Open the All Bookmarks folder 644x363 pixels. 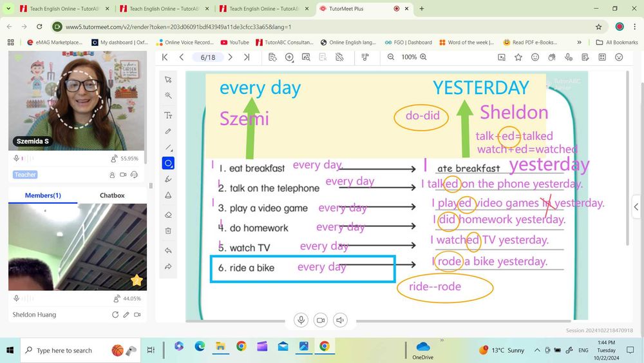coord(617,42)
